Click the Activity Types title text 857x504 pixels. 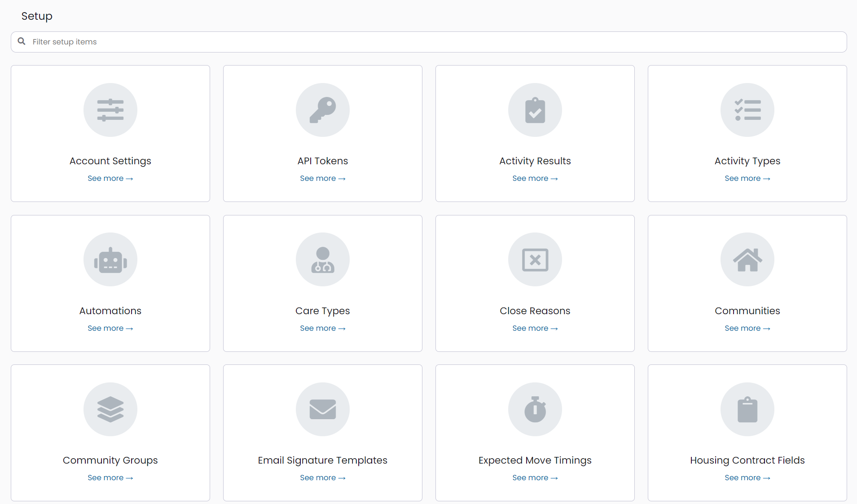tap(747, 161)
